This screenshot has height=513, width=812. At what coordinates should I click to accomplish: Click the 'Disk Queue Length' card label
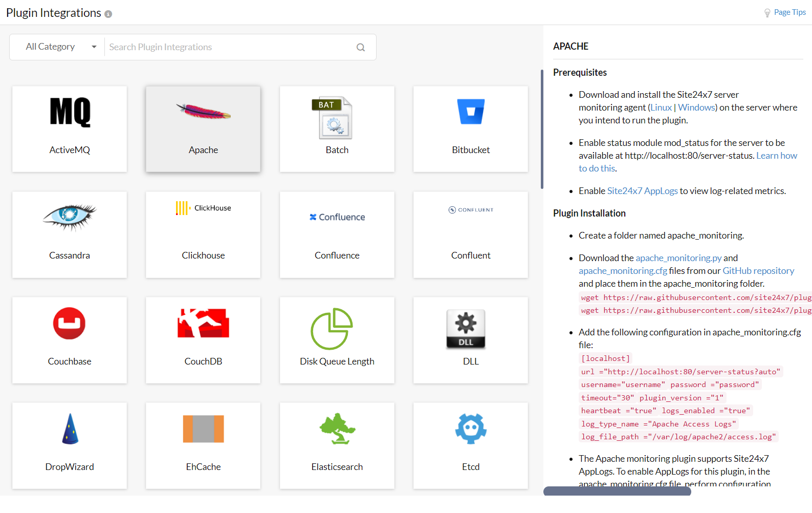[x=337, y=361]
